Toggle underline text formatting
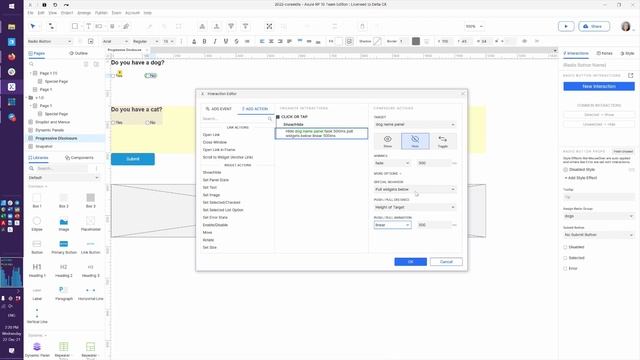 point(225,41)
